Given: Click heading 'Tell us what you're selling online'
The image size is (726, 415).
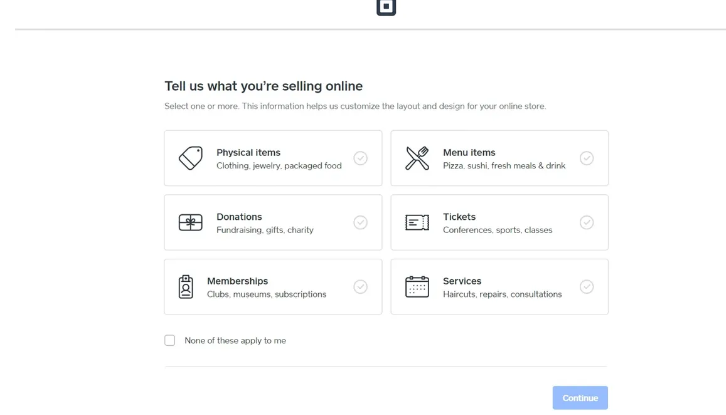Looking at the screenshot, I should pos(263,86).
